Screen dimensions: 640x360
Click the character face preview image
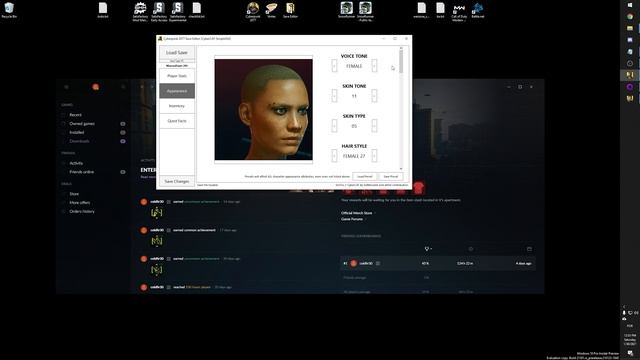click(x=264, y=109)
